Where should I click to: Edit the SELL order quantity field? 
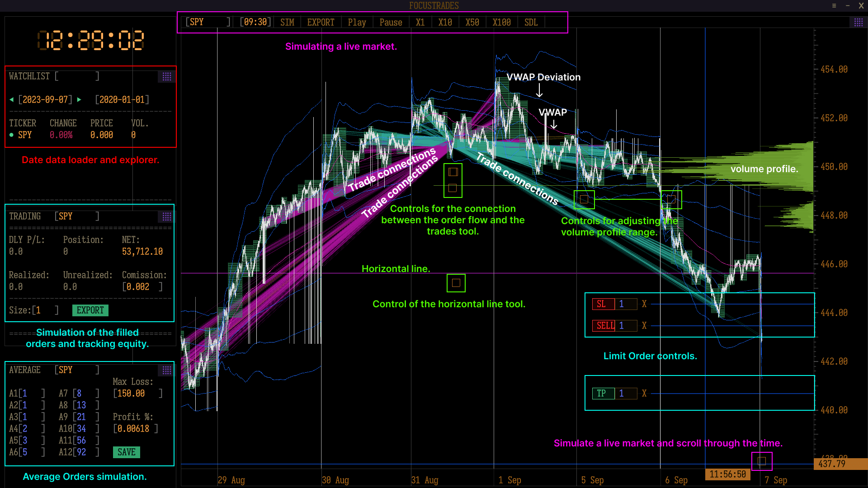tap(626, 325)
